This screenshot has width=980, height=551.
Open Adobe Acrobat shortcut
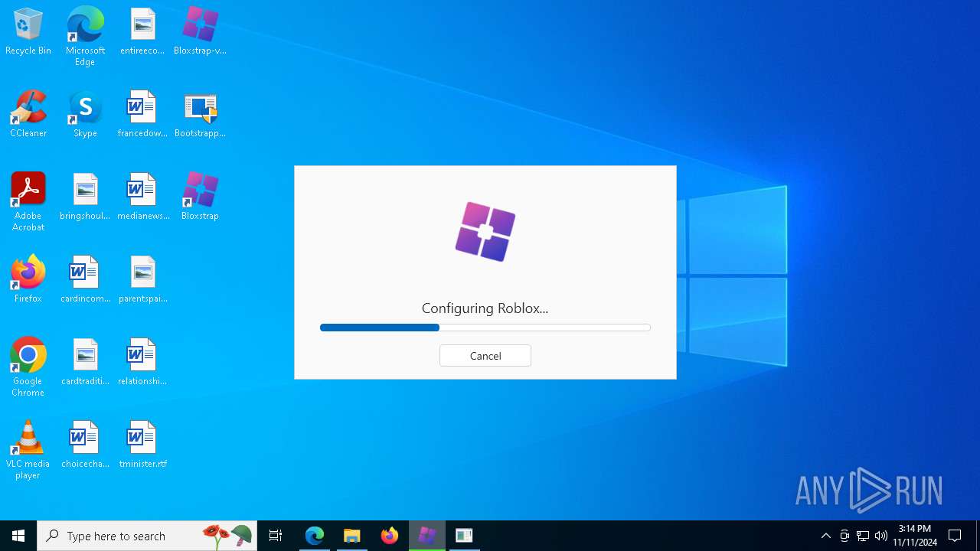[28, 202]
